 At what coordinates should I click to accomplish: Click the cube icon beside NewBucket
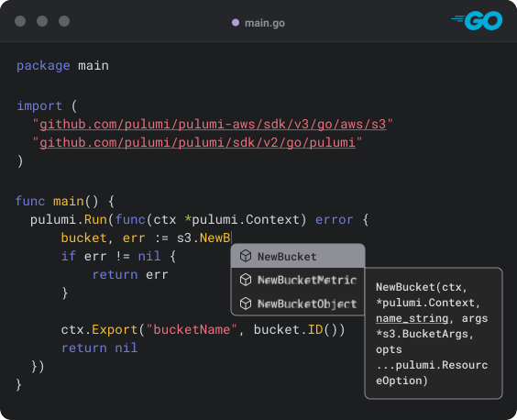click(x=246, y=256)
